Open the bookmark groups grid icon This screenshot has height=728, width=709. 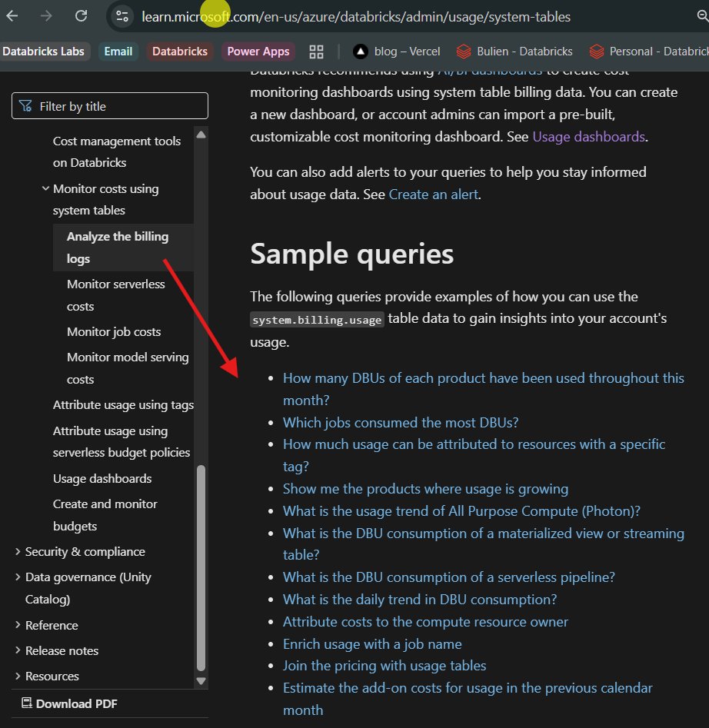(x=316, y=52)
